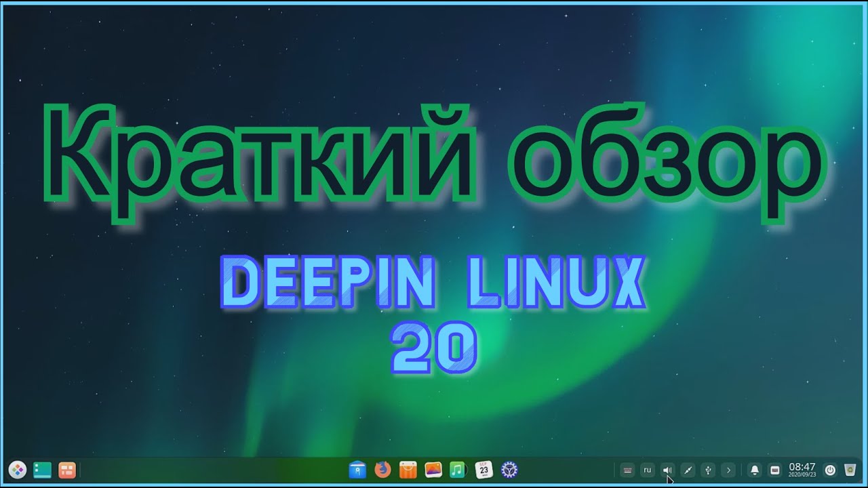This screenshot has width=868, height=488.
Task: Open the Calendar app showing 23
Action: [x=484, y=469]
